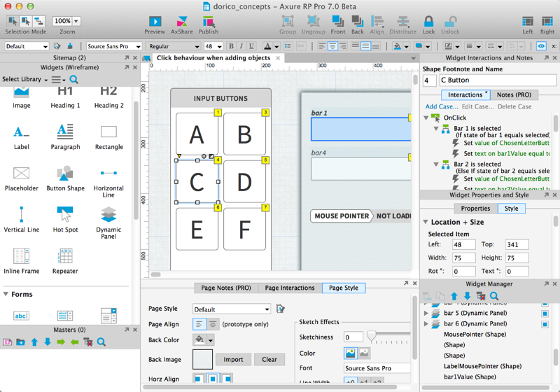
Task: Click the Clear back image button
Action: (x=269, y=360)
